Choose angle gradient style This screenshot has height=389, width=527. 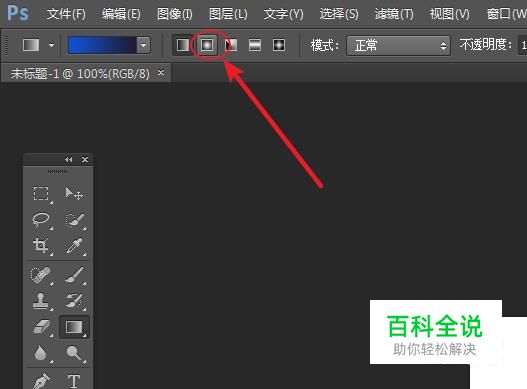coord(231,45)
